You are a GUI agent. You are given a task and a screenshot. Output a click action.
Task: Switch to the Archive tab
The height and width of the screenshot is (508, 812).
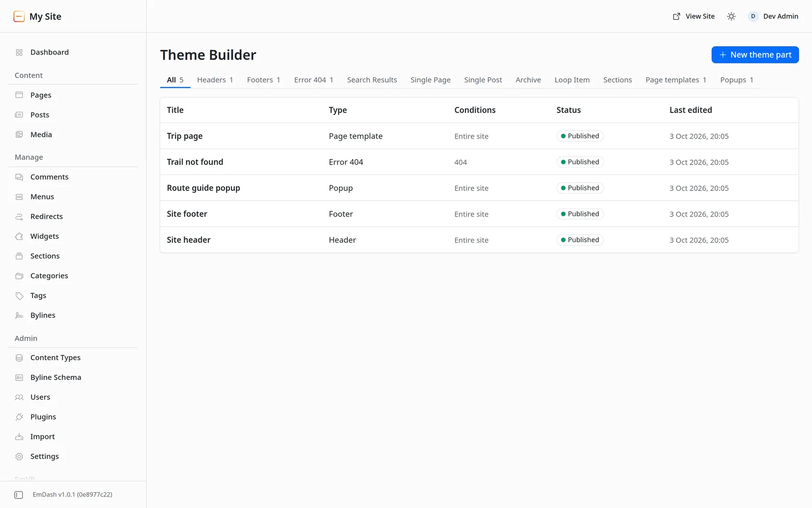528,80
